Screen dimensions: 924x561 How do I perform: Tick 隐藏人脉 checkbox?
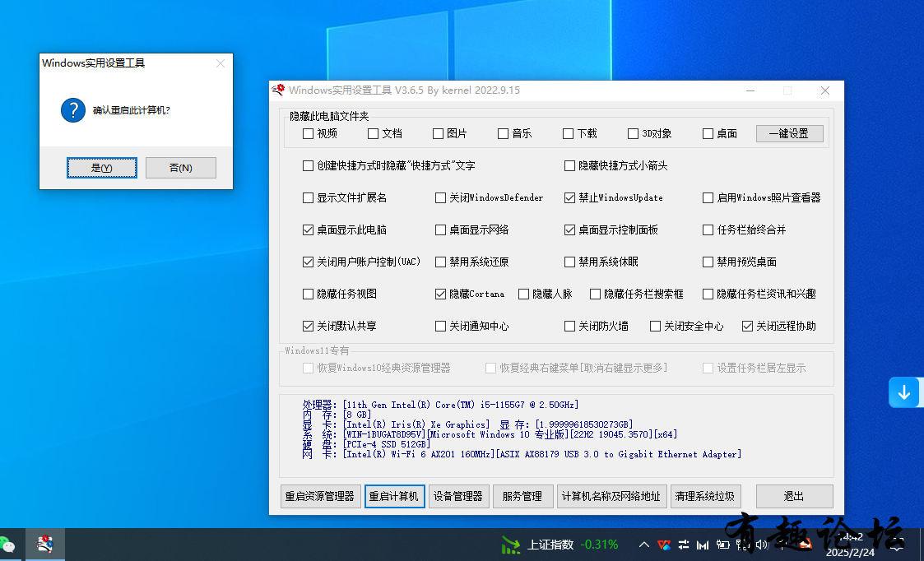523,294
